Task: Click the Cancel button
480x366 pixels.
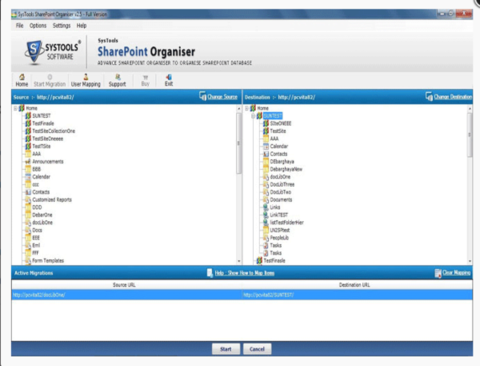Action: [x=257, y=349]
